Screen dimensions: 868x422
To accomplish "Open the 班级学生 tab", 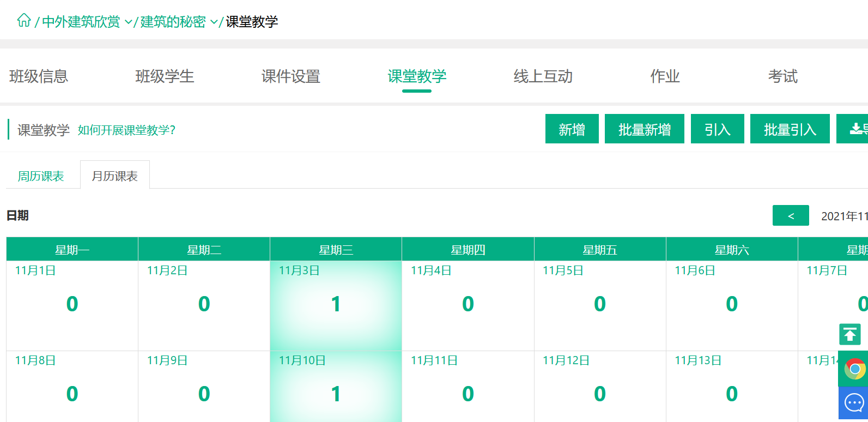I will tap(165, 76).
